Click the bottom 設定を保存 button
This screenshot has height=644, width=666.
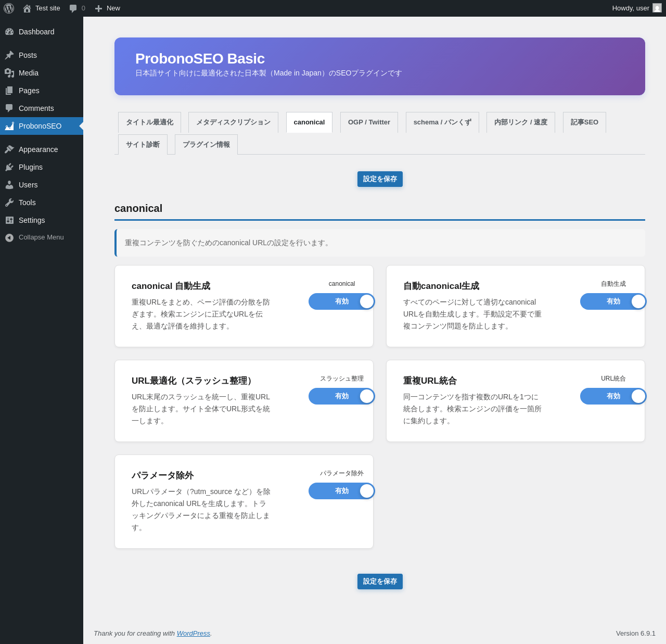coord(380,582)
